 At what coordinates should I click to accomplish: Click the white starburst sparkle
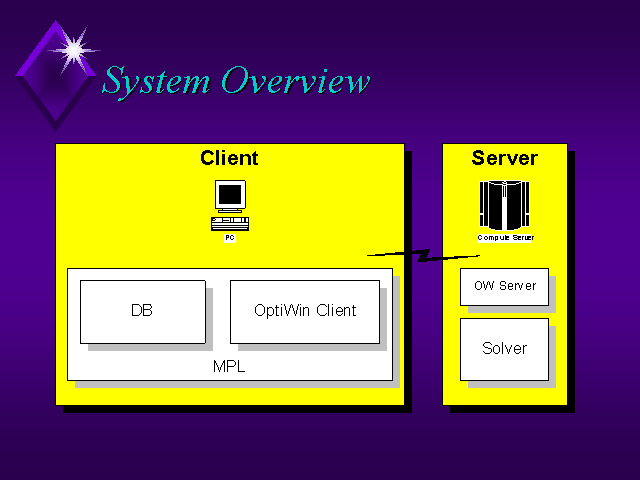pos(72,45)
